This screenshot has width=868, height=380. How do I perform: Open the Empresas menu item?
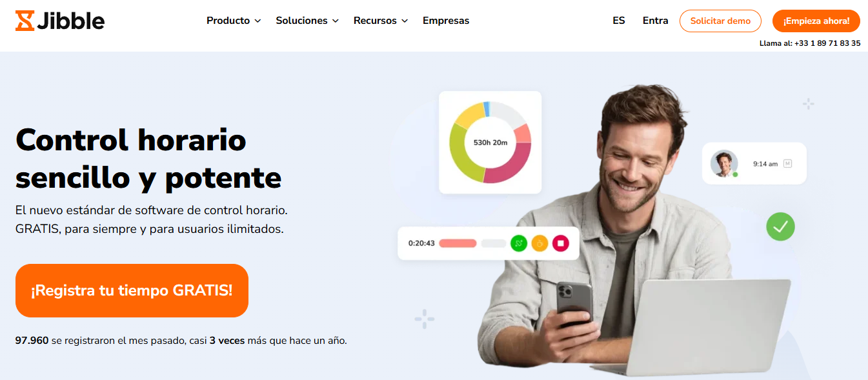[x=446, y=21]
